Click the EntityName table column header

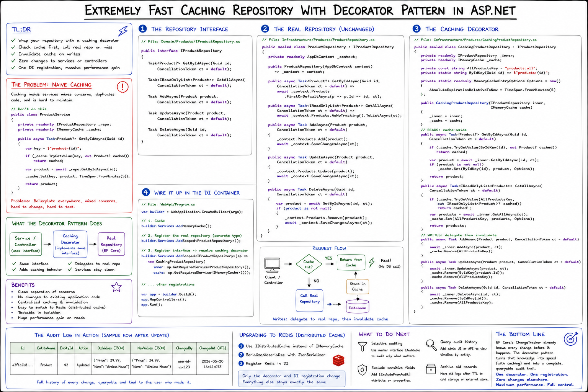[x=46, y=348]
